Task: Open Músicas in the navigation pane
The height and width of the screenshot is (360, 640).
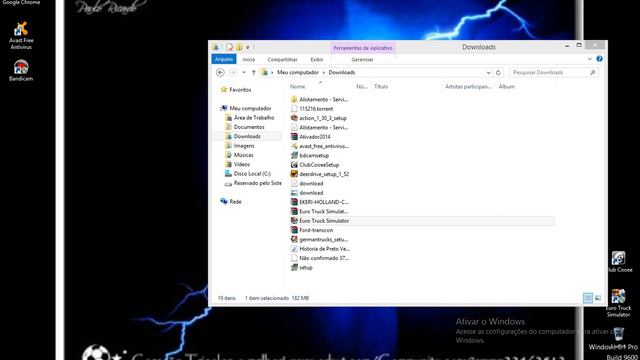Action: pos(243,155)
